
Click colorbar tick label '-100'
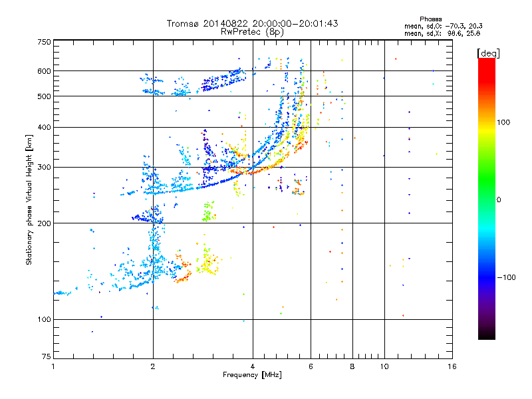pyautogui.click(x=506, y=277)
